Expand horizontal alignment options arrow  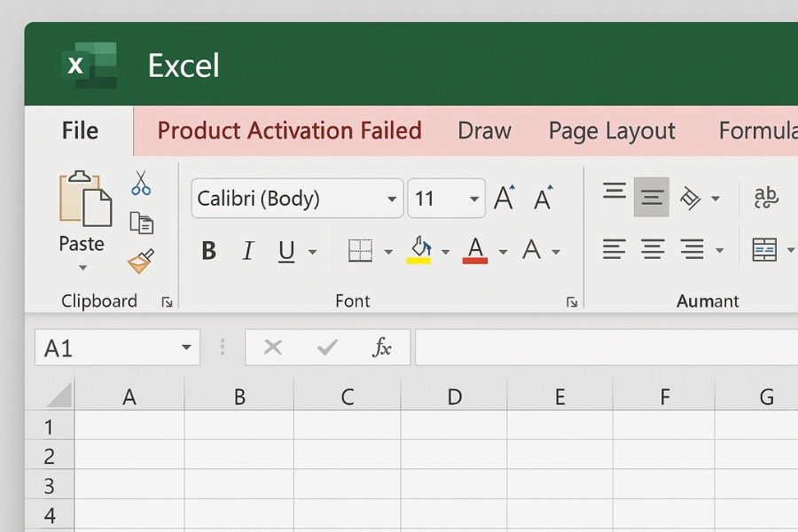[720, 250]
